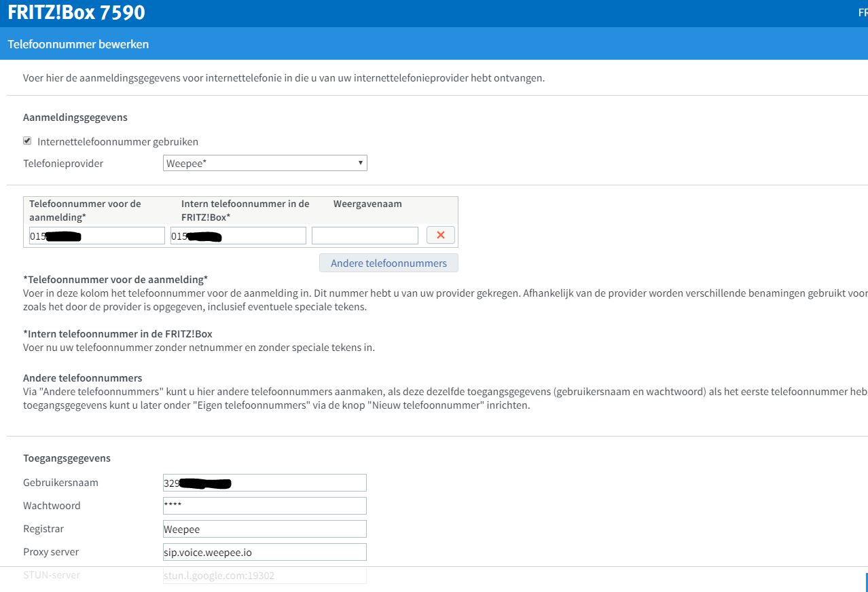
Task: Click the Registrar field containing Weepee
Action: pos(264,529)
